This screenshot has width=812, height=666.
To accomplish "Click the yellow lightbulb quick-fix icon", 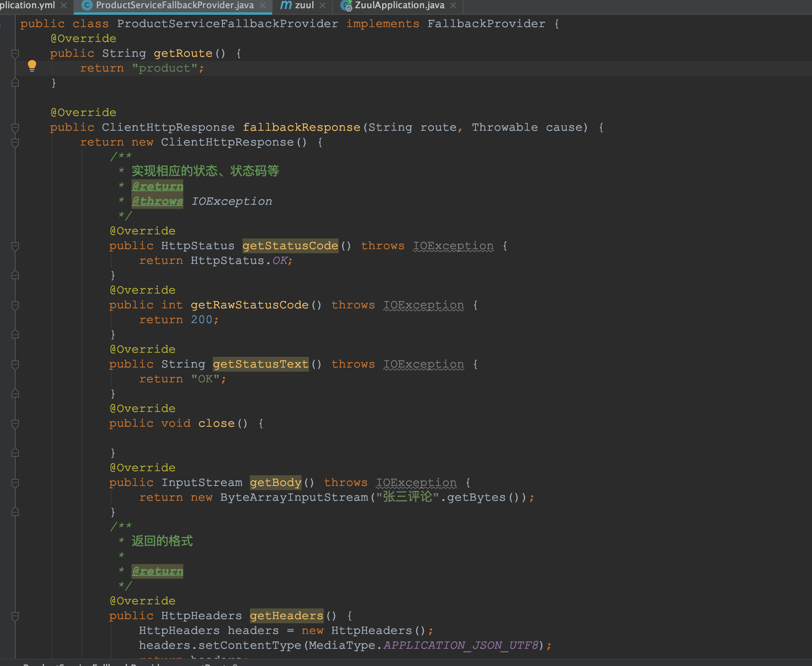I will click(32, 66).
